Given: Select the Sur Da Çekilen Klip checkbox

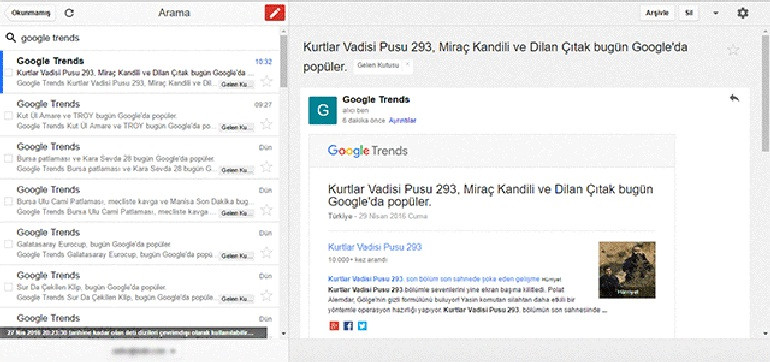Looking at the screenshot, I should (8, 287).
